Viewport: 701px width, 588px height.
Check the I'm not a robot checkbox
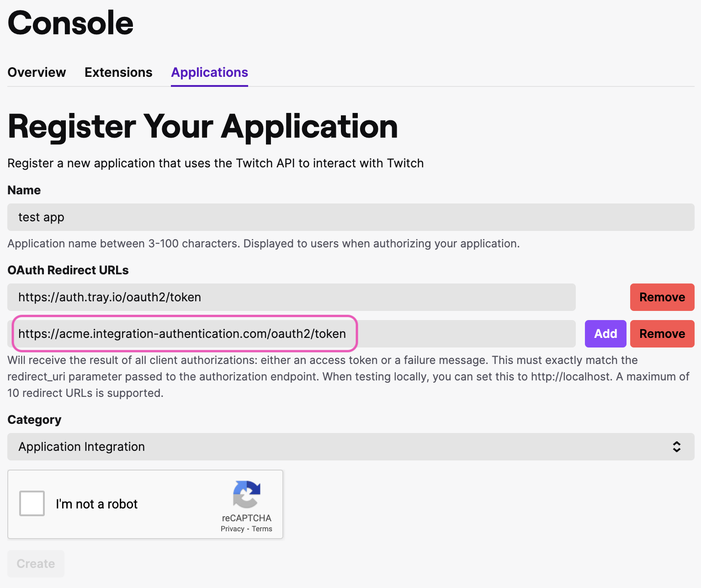pos(32,503)
